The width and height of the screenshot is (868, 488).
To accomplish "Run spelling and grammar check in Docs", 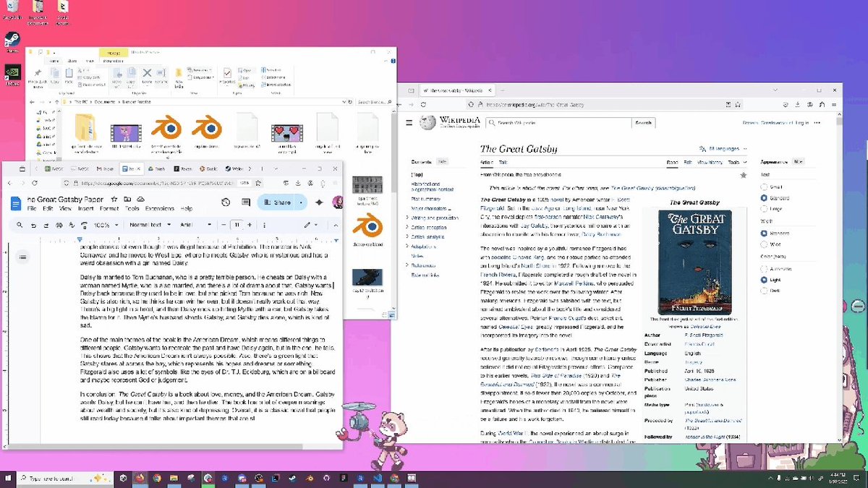I will [x=72, y=226].
